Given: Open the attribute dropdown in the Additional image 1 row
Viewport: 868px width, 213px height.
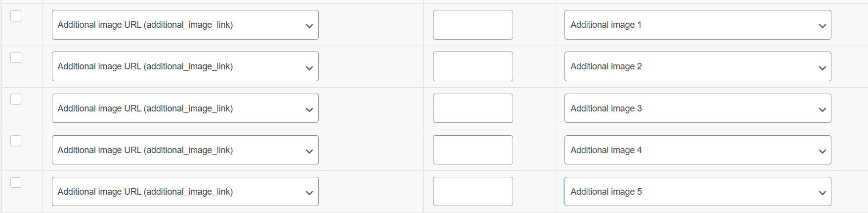Looking at the screenshot, I should (185, 25).
